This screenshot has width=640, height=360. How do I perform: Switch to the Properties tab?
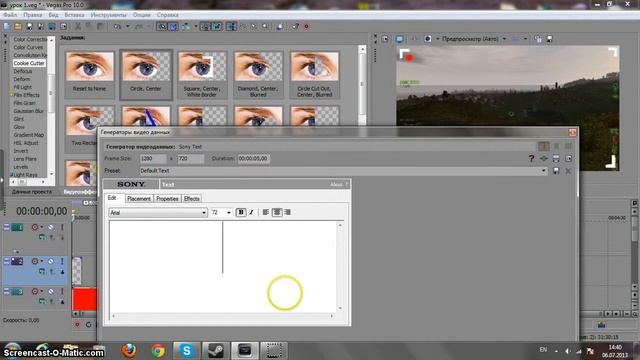coord(167,199)
